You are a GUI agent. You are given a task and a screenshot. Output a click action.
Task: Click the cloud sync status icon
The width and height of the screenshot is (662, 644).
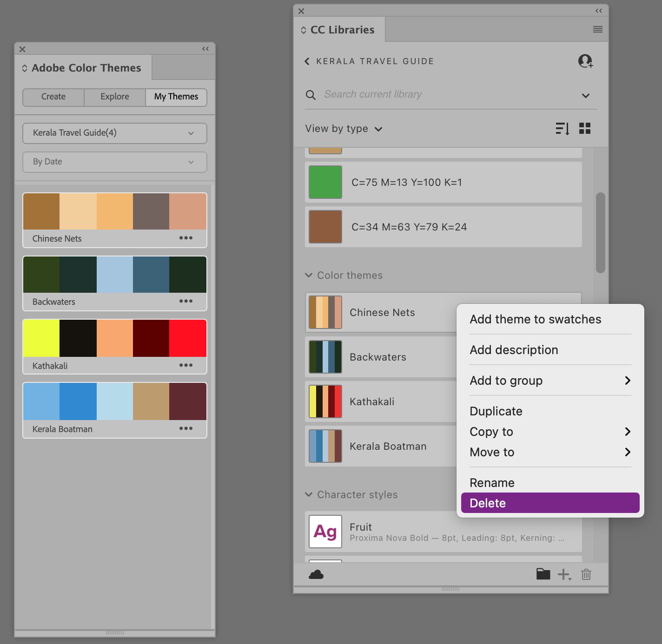(x=316, y=575)
